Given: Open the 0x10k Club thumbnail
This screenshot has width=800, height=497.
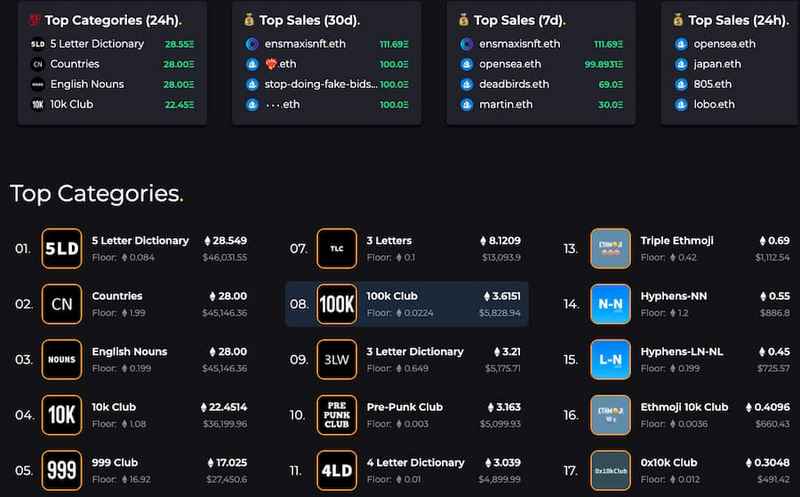Looking at the screenshot, I should click(610, 470).
